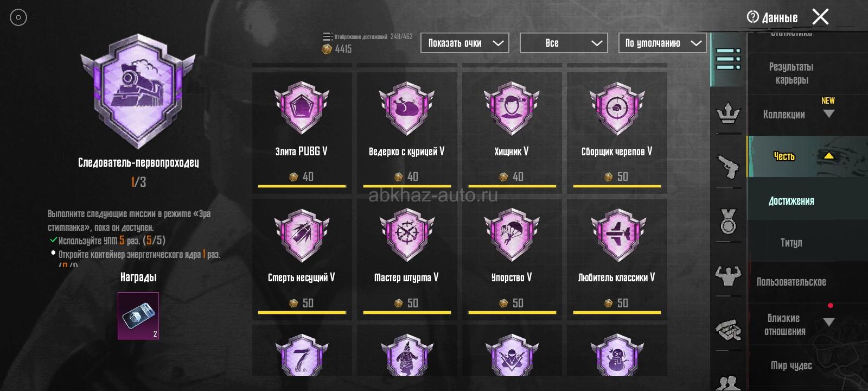Screen dimensions: 868x391
Task: Click the Данные help question icon
Action: [752, 17]
